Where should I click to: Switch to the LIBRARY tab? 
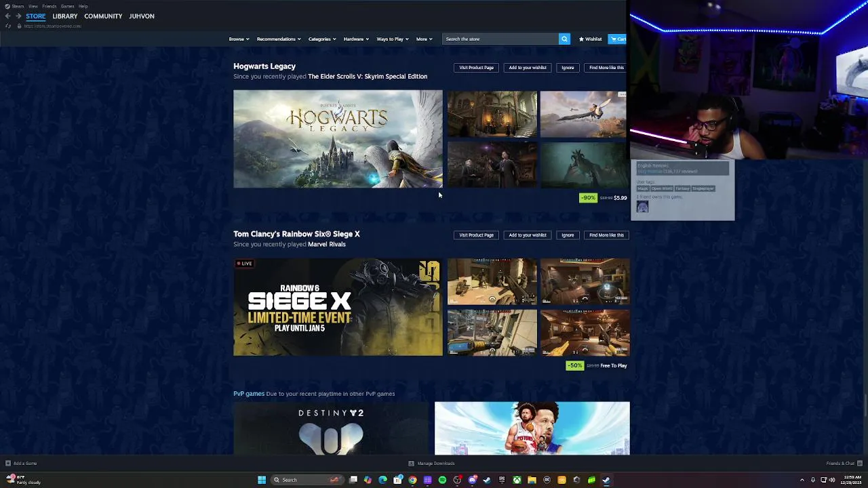[65, 16]
